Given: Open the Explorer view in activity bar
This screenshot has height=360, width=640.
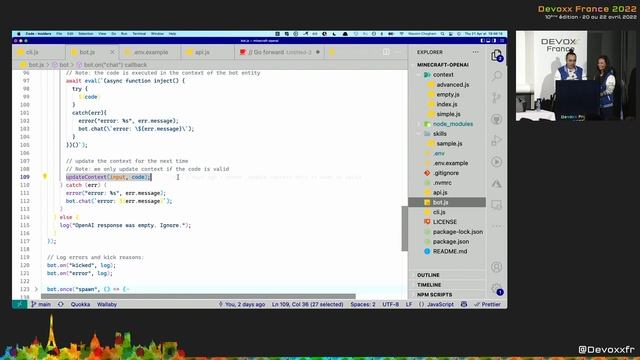Looking at the screenshot, I should 496,55.
